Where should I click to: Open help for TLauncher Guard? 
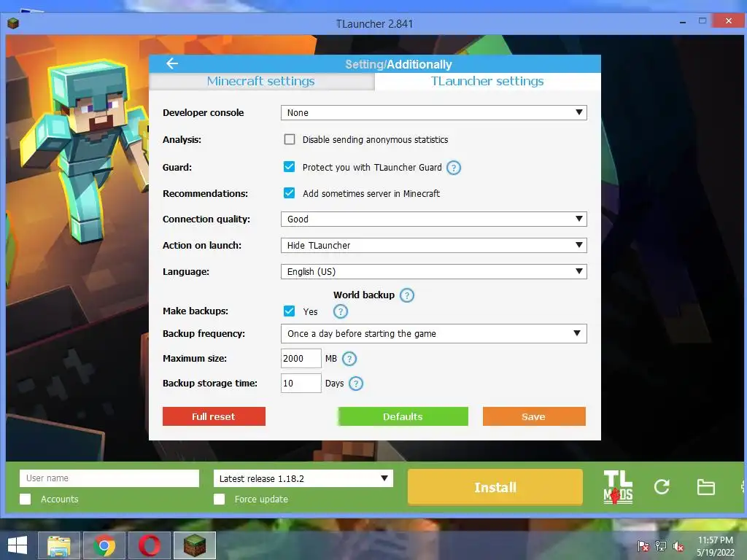[x=454, y=168]
